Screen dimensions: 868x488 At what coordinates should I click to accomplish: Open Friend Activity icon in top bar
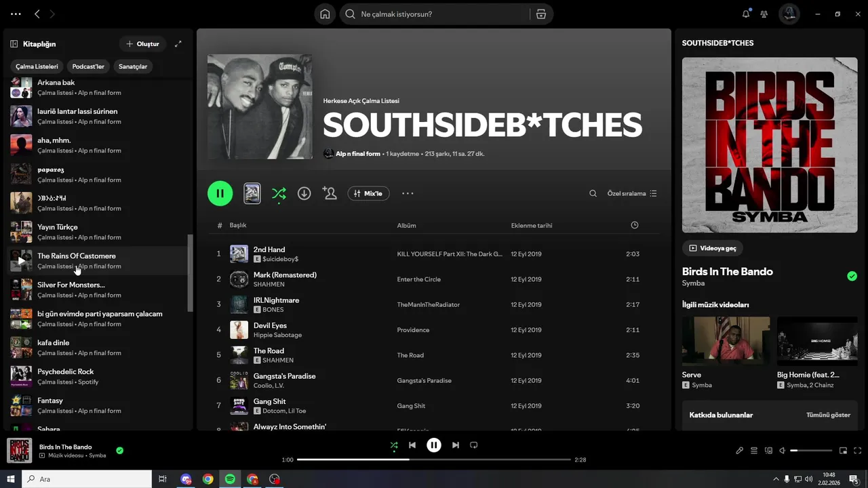tap(764, 14)
